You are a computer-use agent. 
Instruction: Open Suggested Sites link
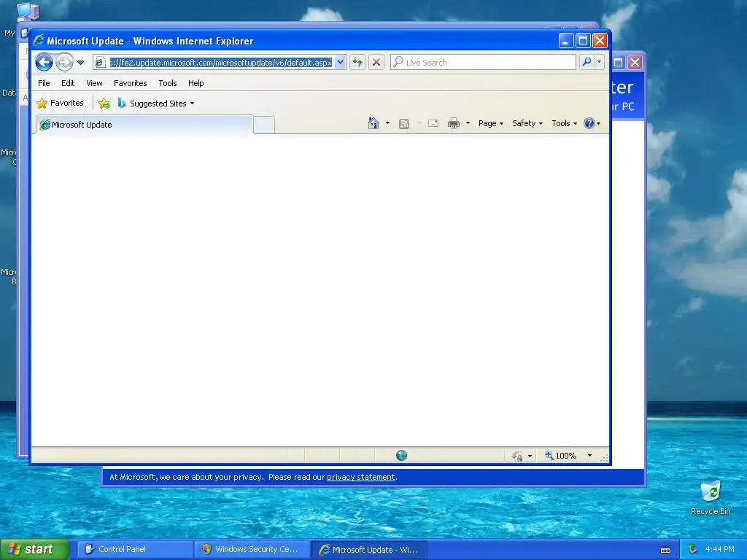click(156, 104)
